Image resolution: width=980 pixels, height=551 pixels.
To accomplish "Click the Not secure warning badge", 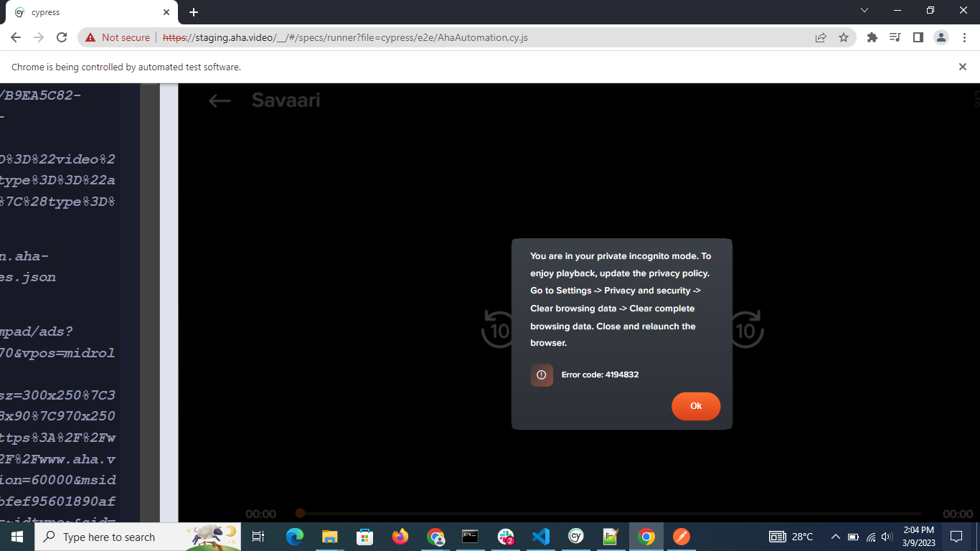I will coord(118,37).
